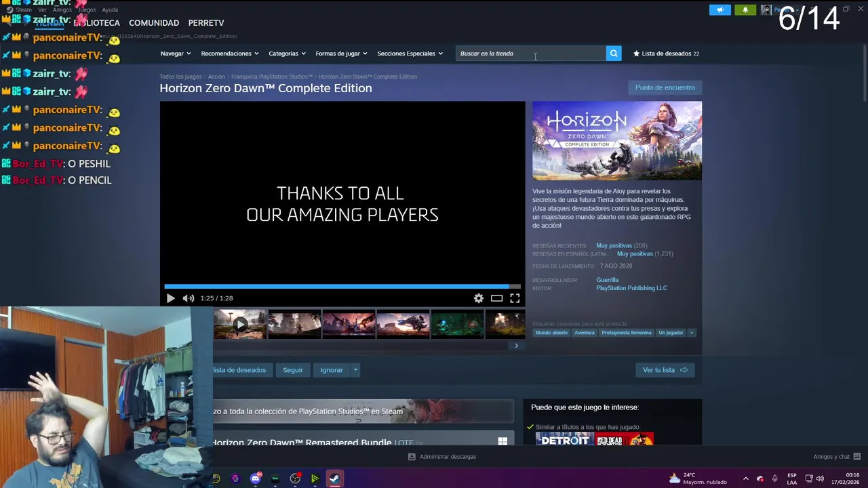
Task: Show hidden tray icons chevron
Action: coord(746,479)
